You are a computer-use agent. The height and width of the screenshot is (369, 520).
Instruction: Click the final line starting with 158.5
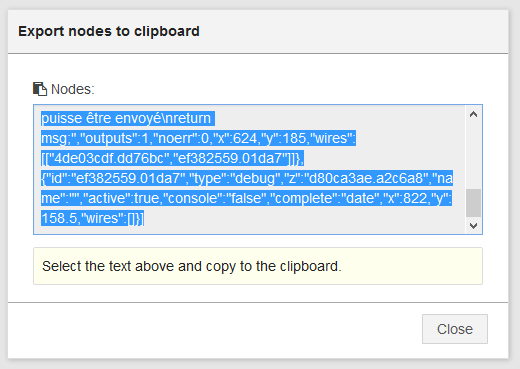[92, 218]
